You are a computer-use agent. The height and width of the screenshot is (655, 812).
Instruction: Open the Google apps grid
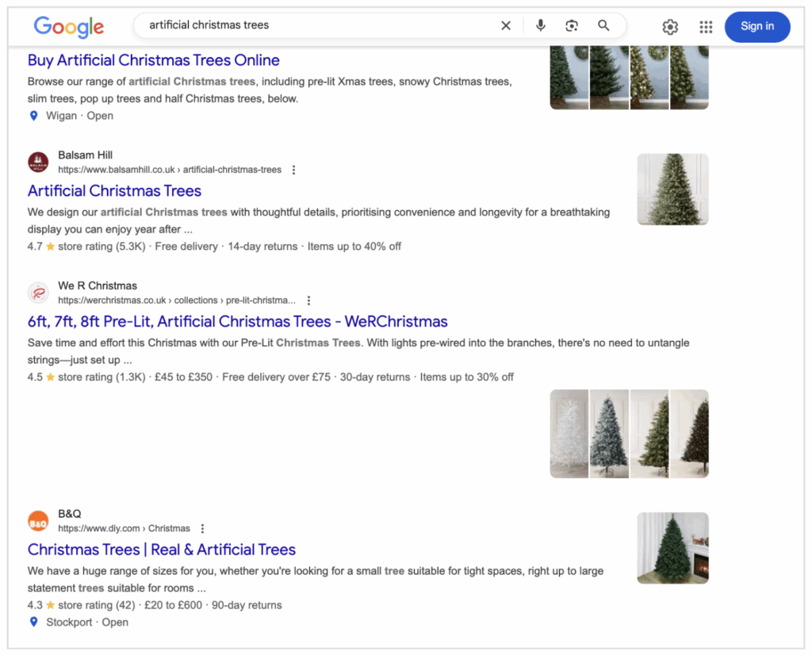pyautogui.click(x=706, y=27)
